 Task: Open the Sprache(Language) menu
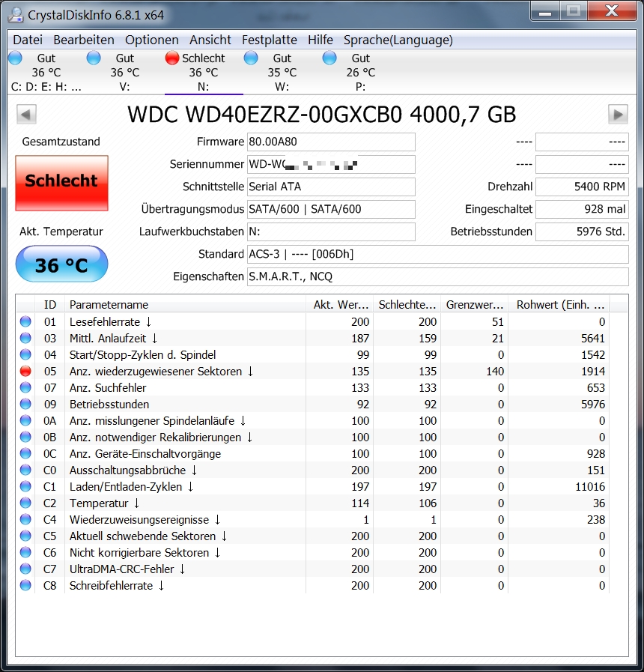(398, 40)
